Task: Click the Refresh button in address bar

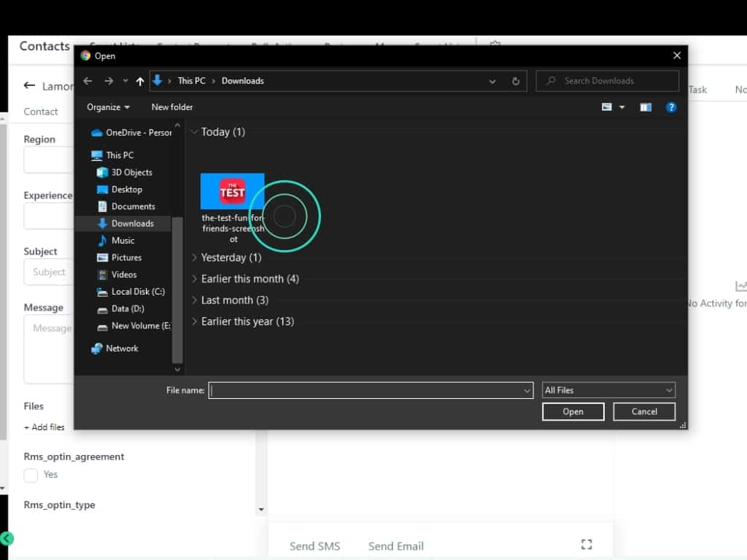Action: [516, 81]
